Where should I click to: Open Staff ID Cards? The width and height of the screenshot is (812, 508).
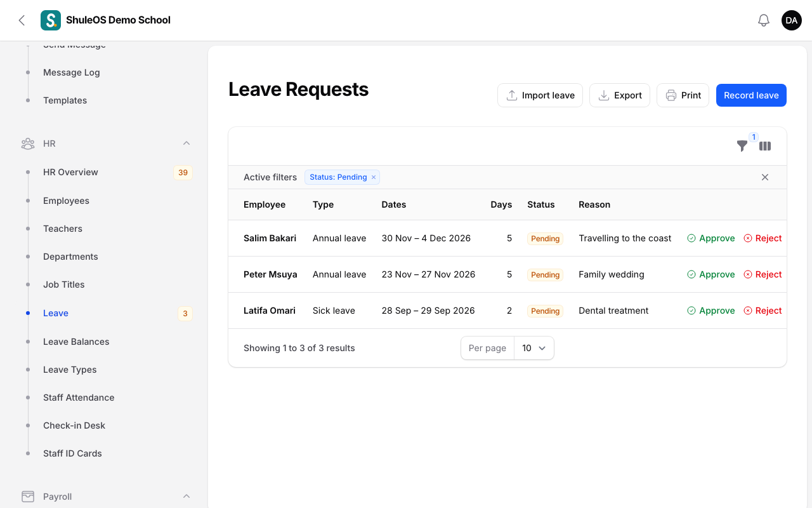pos(72,453)
